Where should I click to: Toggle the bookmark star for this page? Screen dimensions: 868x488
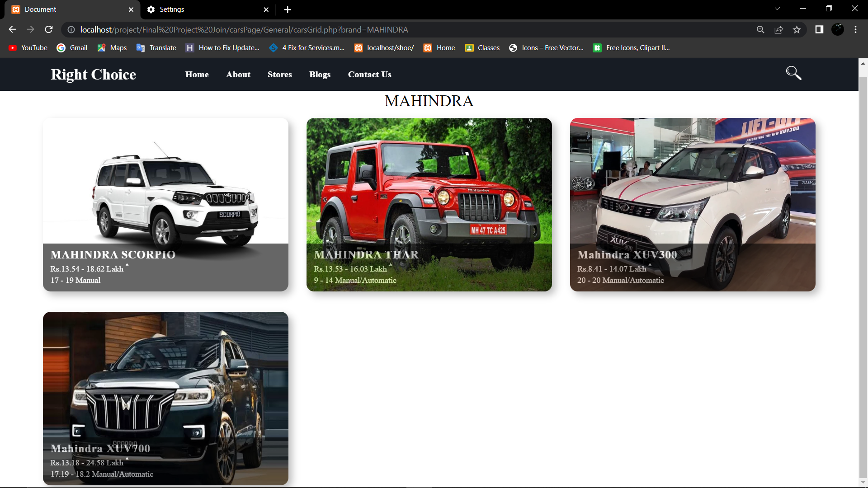click(797, 29)
